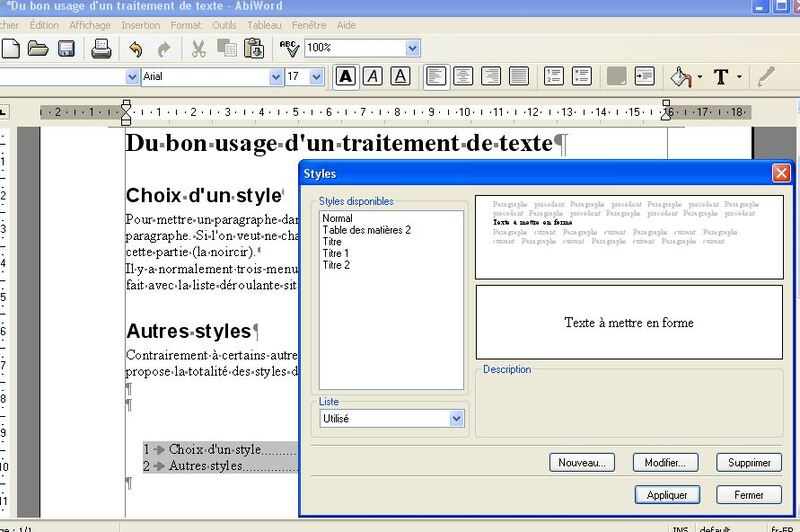800x532 pixels.
Task: Click the INS indicator in the status bar
Action: click(680, 529)
